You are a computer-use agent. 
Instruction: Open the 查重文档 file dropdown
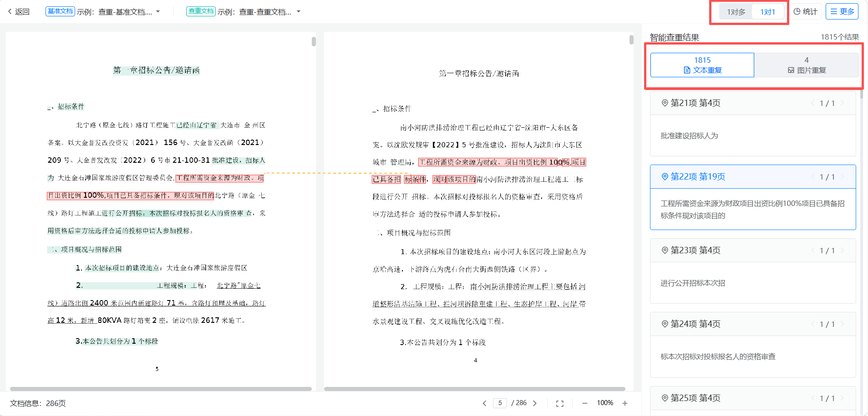299,11
